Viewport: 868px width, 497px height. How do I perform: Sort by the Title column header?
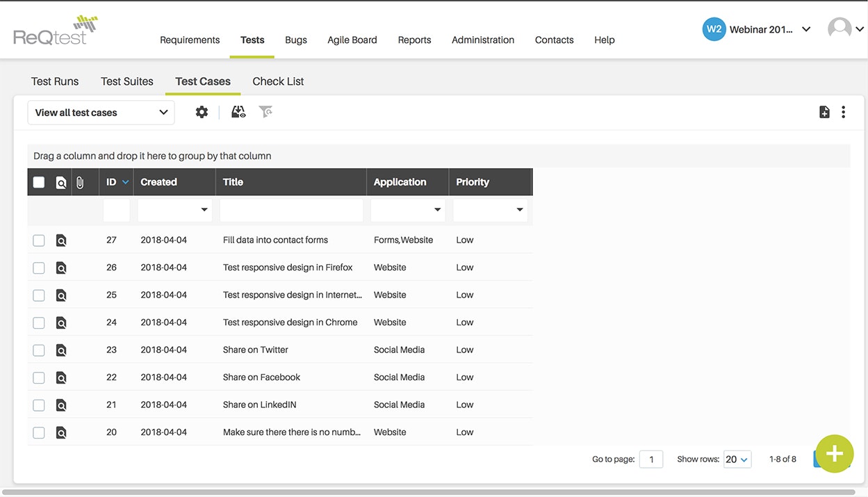[233, 182]
